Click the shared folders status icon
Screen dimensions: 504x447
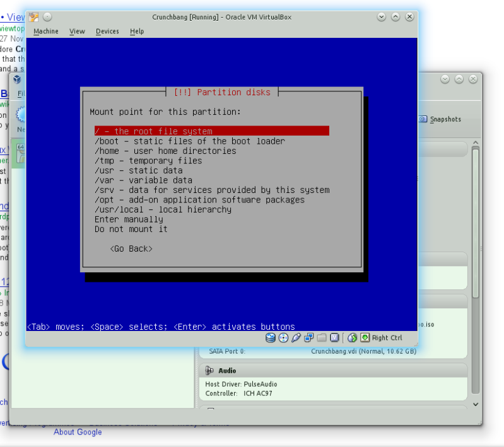click(322, 338)
